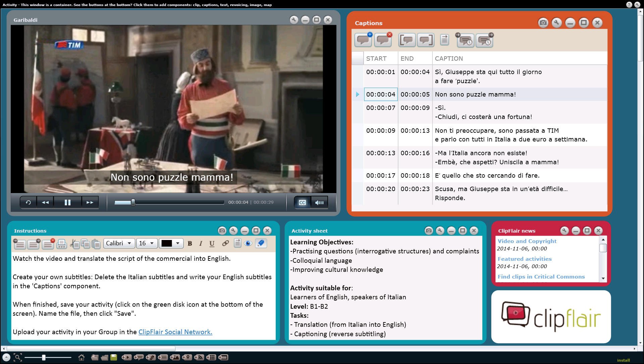Clear Instructions text with the red-x document icon

48,244
